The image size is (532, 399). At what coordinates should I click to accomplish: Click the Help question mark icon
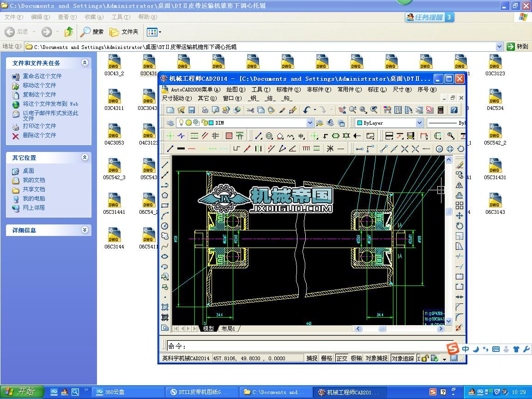454,110
